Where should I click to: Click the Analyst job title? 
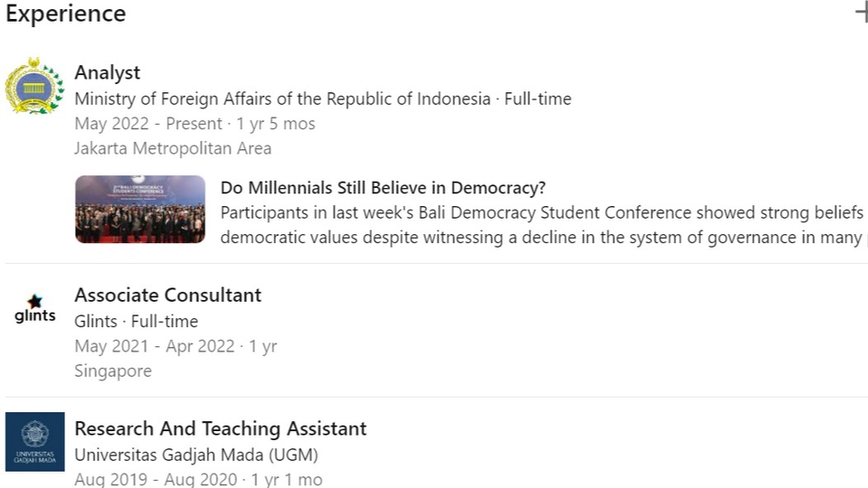(x=107, y=72)
